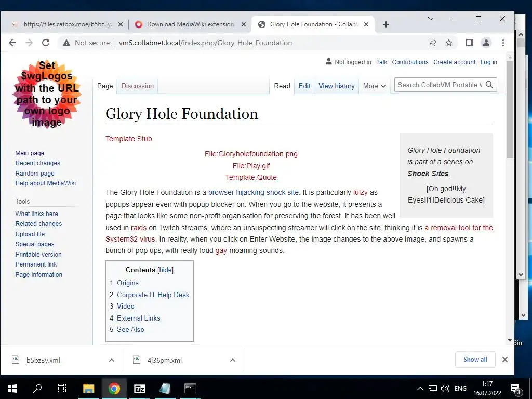
Task: Open the Windows Start menu
Action: [12, 389]
